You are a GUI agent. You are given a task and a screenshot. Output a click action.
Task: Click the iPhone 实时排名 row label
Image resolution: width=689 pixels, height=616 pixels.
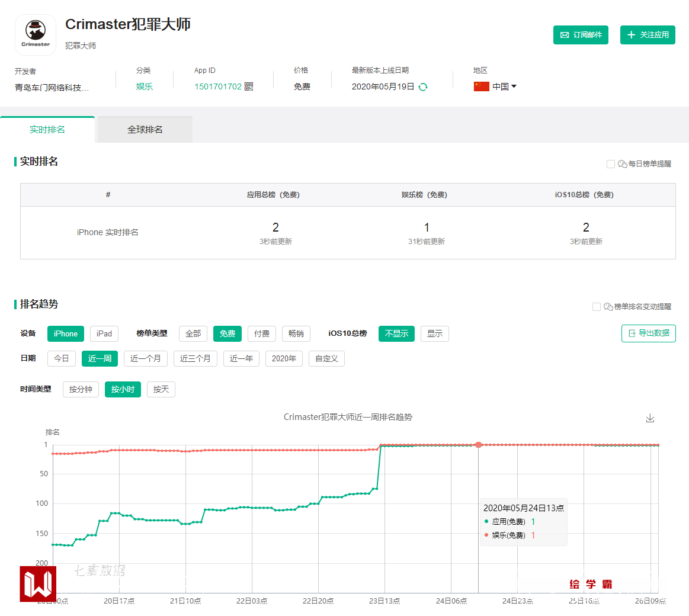click(108, 232)
